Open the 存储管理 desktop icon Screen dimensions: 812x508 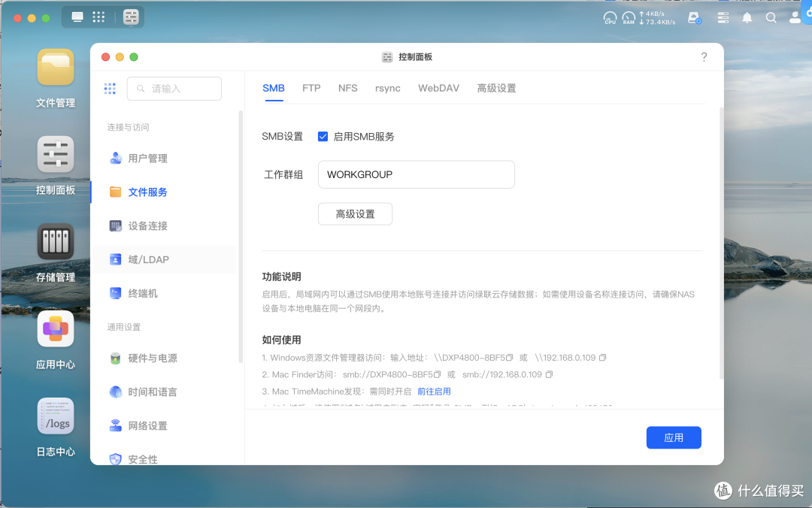click(56, 241)
